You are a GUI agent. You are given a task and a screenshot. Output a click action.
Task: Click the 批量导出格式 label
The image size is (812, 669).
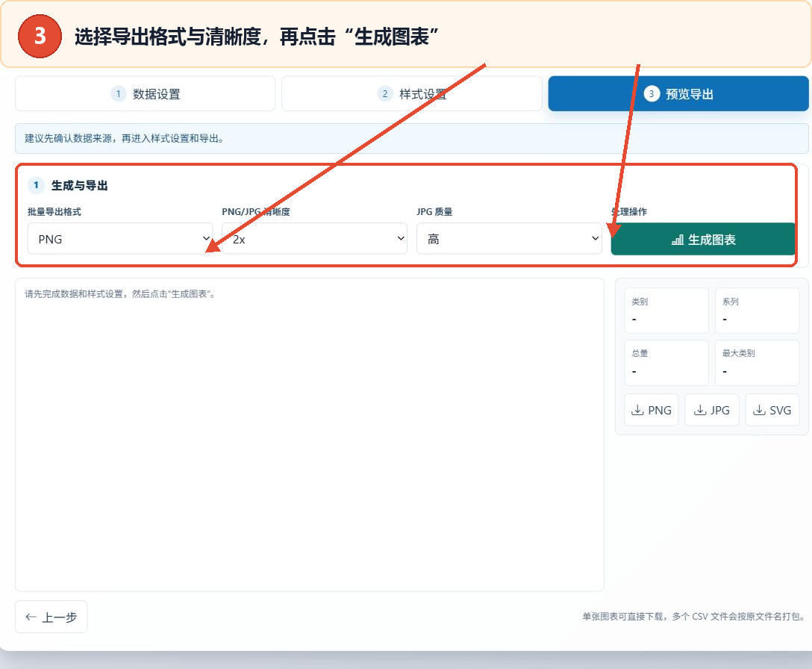54,211
